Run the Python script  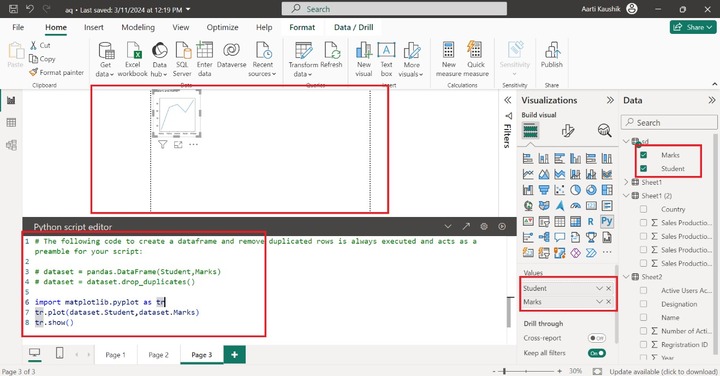pos(502,226)
